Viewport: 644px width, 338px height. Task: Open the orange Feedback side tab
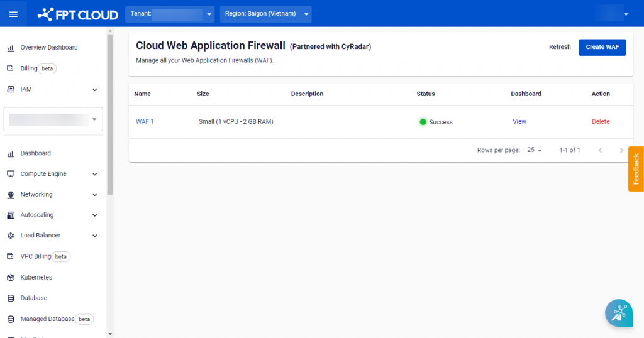[636, 169]
